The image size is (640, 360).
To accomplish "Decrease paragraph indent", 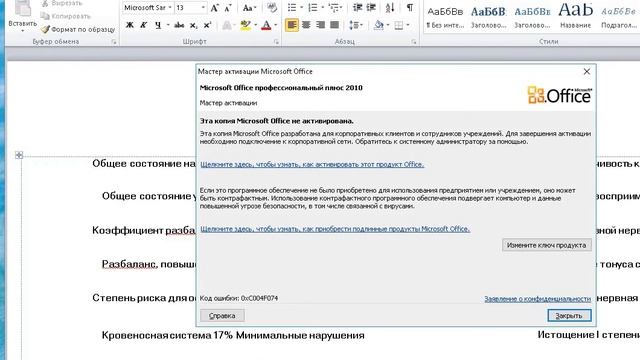I will (x=358, y=8).
